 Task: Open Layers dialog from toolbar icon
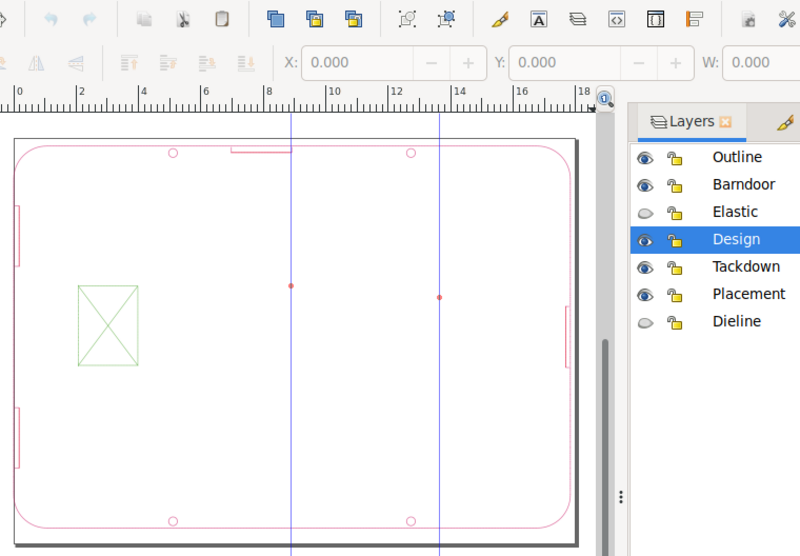(578, 19)
